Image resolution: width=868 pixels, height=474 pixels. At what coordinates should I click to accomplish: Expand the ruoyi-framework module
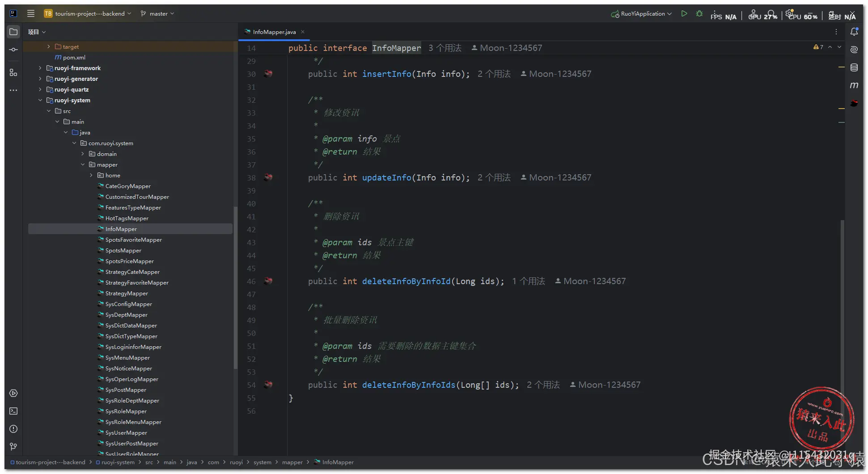coord(40,68)
